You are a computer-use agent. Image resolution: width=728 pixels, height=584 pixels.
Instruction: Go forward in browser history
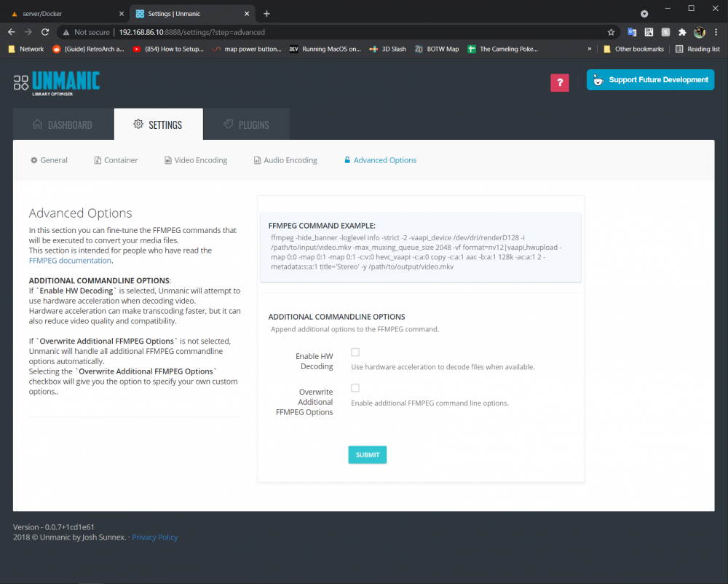point(28,32)
